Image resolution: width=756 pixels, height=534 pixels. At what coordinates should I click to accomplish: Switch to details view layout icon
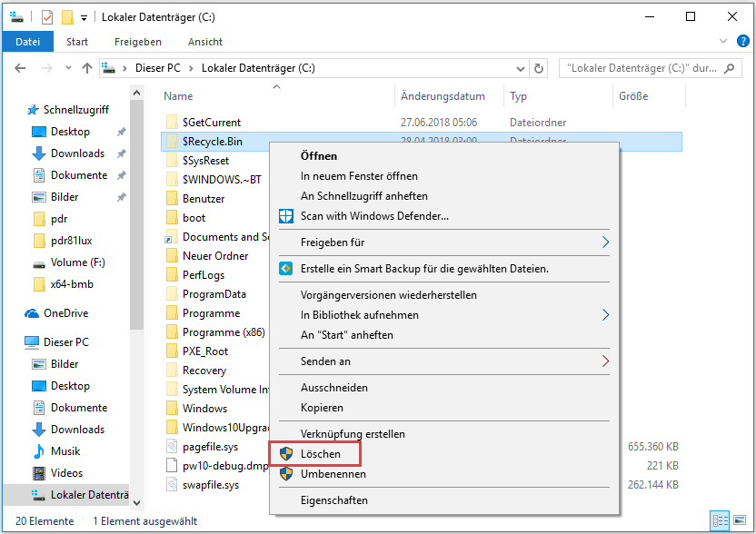point(721,521)
